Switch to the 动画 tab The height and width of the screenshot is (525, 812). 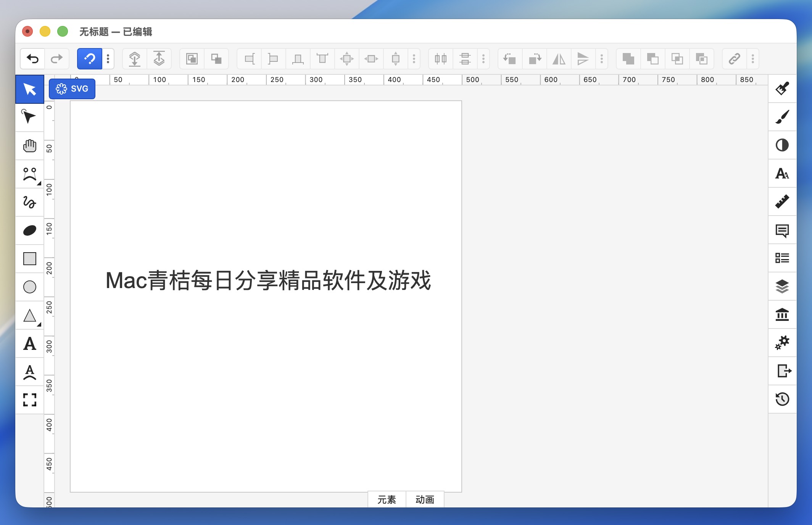[425, 499]
